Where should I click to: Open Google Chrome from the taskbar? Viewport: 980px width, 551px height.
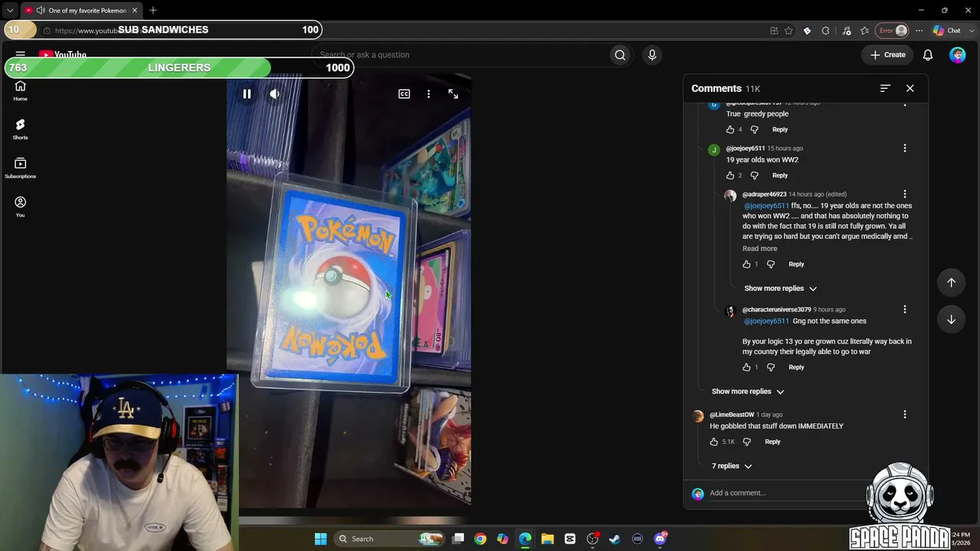pyautogui.click(x=480, y=539)
